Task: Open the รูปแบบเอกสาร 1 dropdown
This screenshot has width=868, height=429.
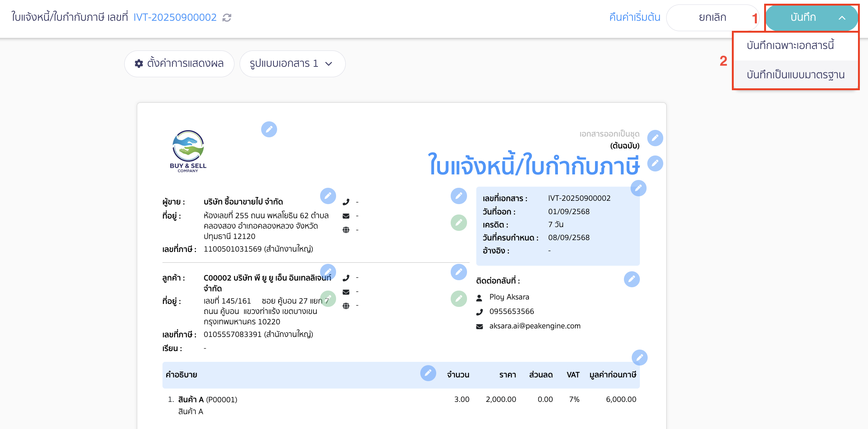Action: [292, 64]
